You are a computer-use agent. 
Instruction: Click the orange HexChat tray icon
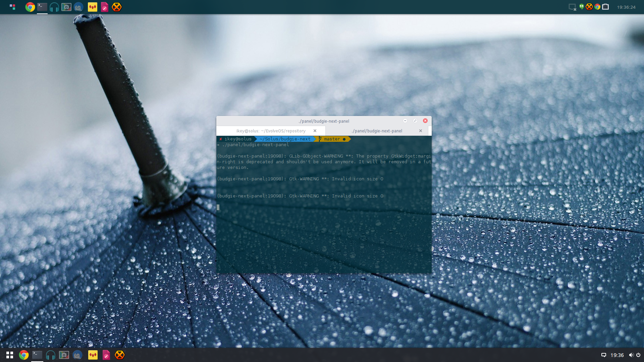click(589, 7)
